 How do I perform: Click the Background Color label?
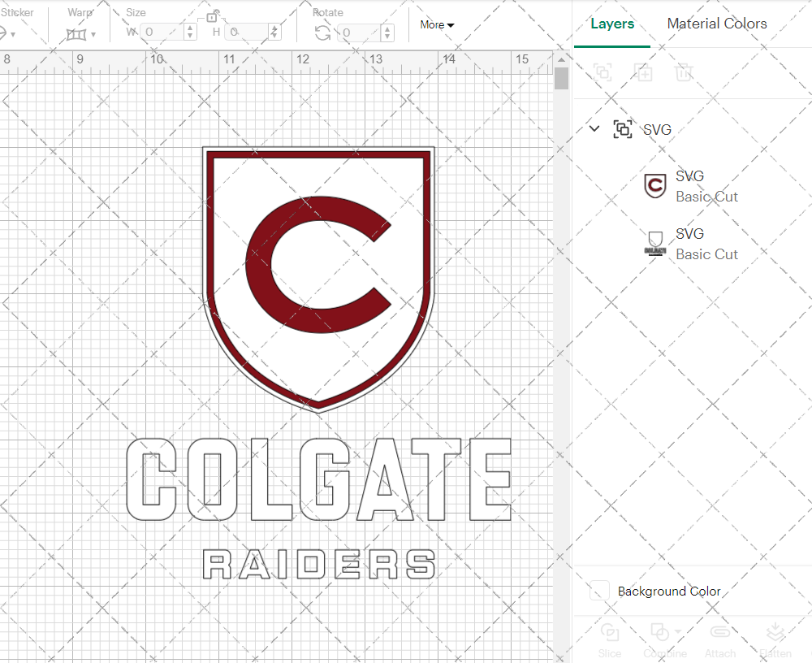(669, 591)
